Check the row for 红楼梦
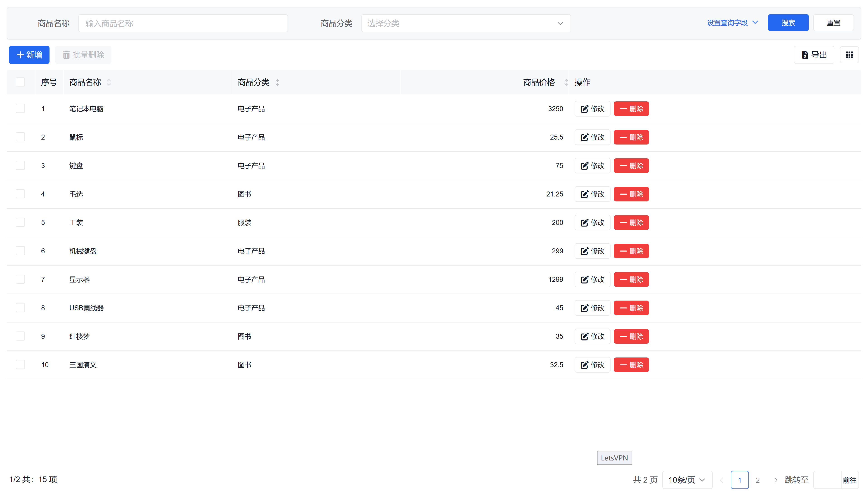 coord(20,336)
